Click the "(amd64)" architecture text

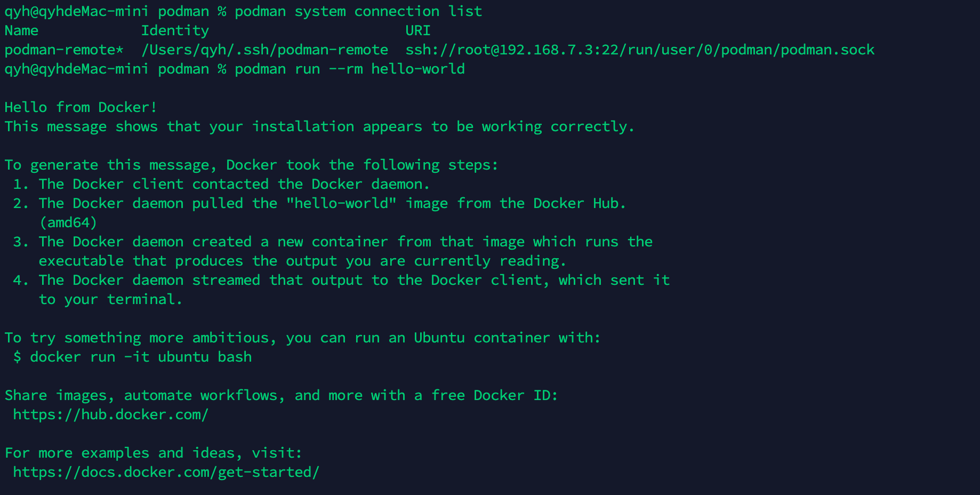(x=68, y=222)
